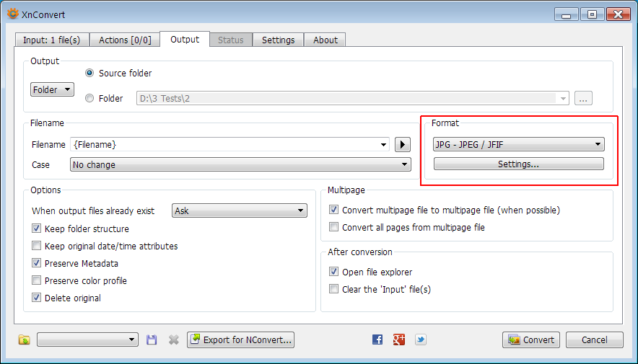Delete preset with gray X icon
Image resolution: width=638 pixels, height=364 pixels.
174,339
